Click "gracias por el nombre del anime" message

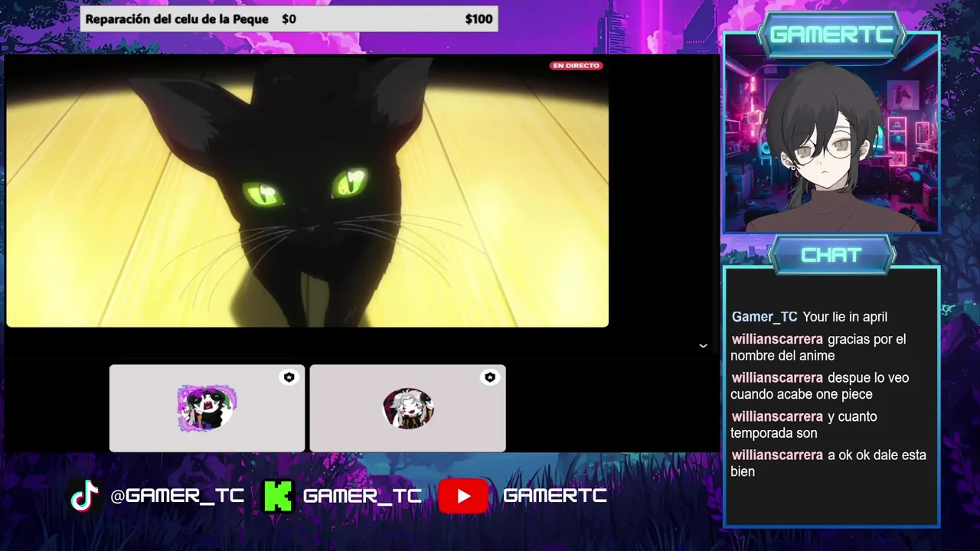[x=818, y=347]
